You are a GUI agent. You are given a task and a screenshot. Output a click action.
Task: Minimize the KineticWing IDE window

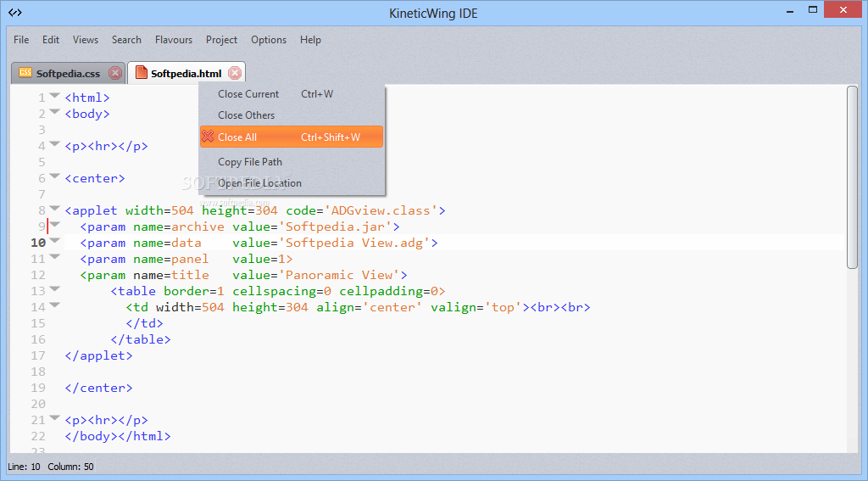(791, 10)
